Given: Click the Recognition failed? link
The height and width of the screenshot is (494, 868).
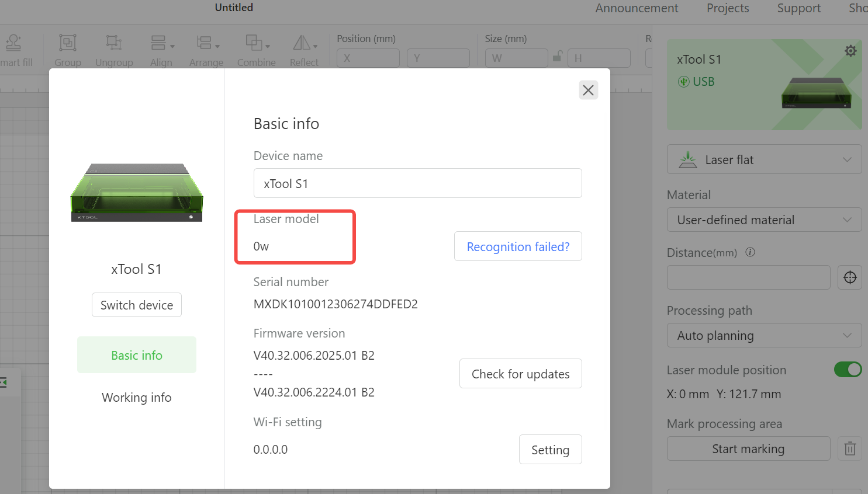Looking at the screenshot, I should (x=518, y=246).
